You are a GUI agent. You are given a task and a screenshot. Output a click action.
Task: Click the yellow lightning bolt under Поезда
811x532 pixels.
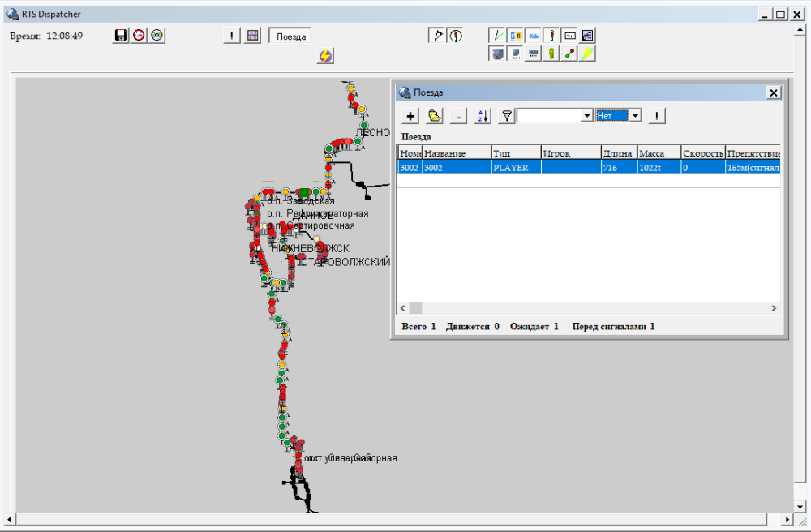(x=325, y=55)
